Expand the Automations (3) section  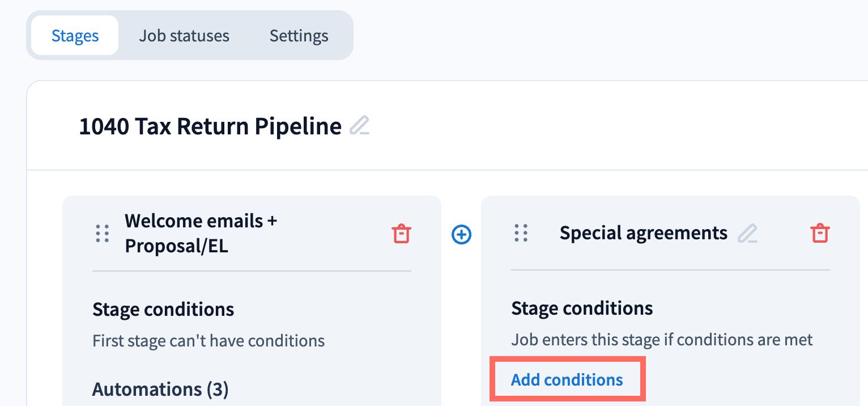click(x=160, y=390)
